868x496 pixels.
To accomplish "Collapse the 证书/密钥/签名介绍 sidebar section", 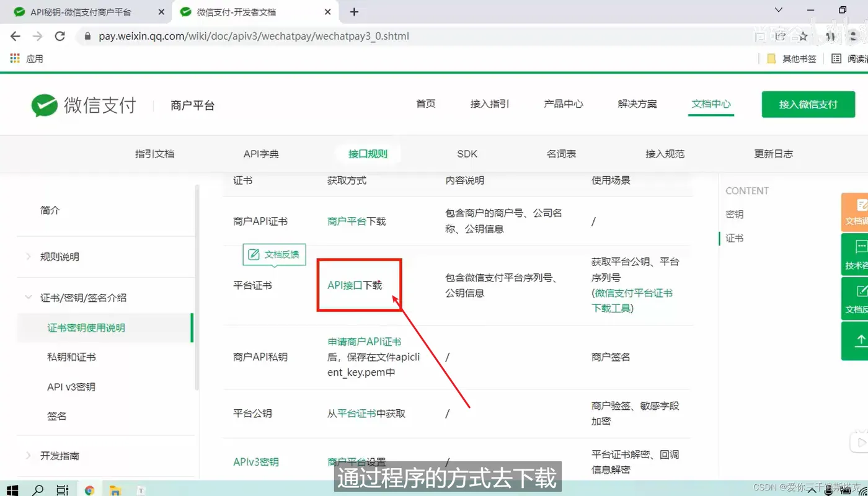I will tap(83, 298).
